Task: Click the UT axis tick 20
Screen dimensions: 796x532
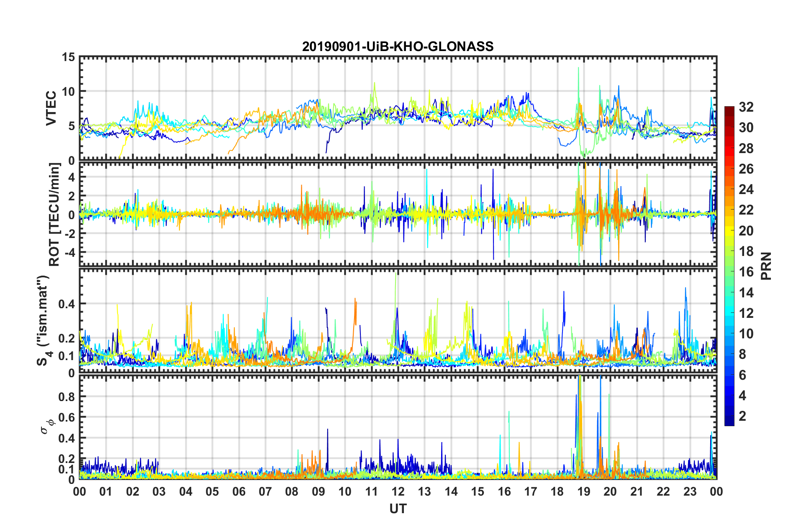Action: 610,491
